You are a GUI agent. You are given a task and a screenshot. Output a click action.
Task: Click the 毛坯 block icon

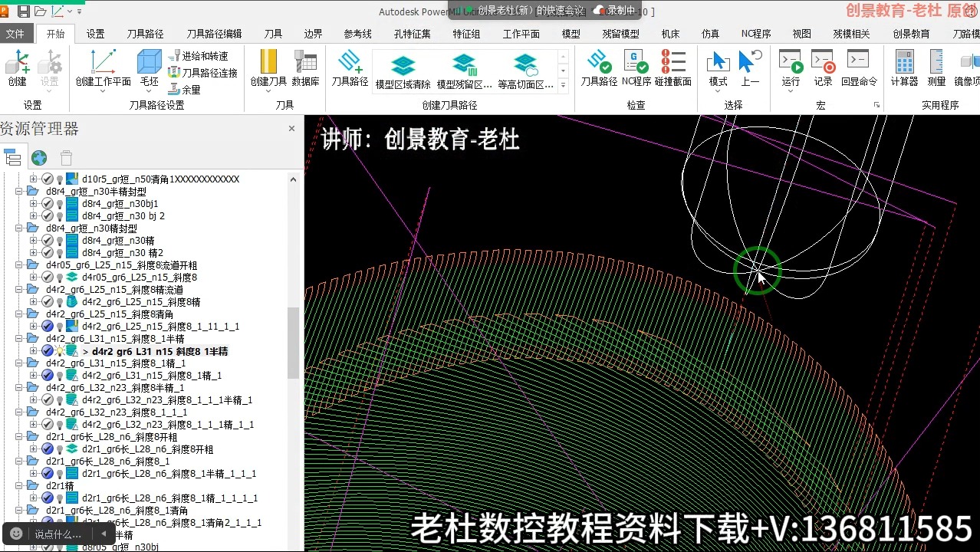pos(149,64)
